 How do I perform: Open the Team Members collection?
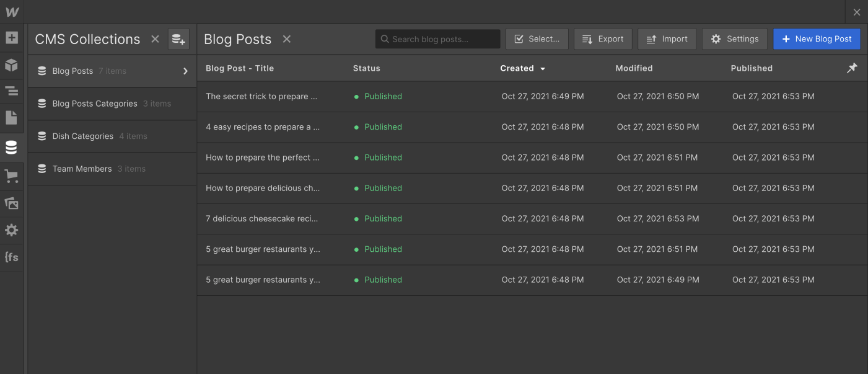82,169
